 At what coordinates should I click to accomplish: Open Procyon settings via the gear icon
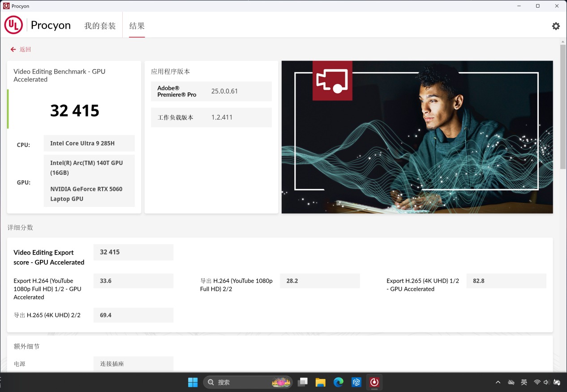[x=556, y=26]
